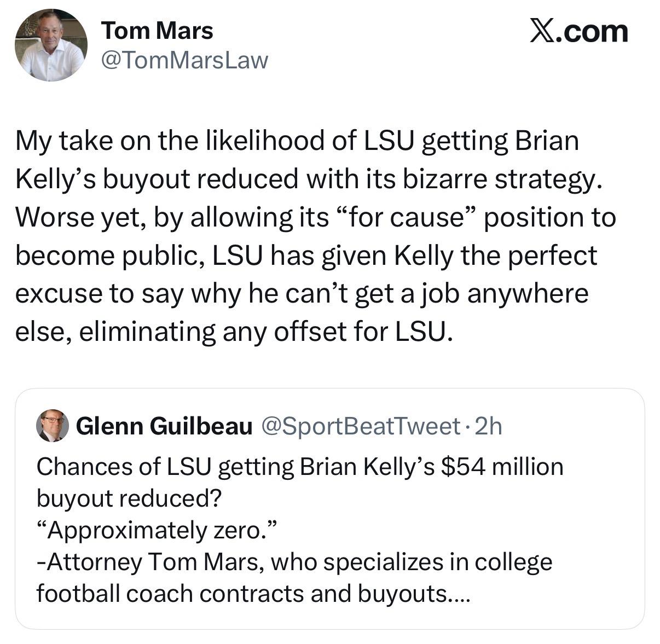Click the Tom Mars display name
660x644 pixels.
(x=157, y=31)
